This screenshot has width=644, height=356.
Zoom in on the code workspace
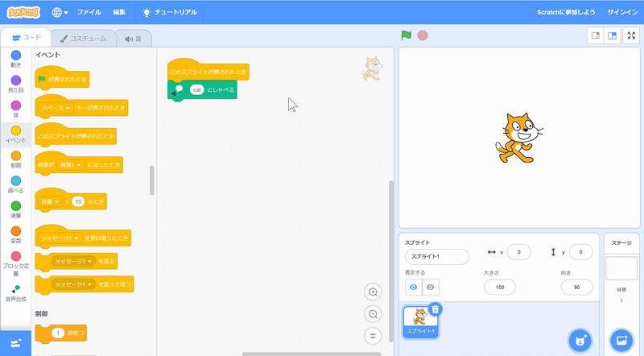[x=372, y=292]
